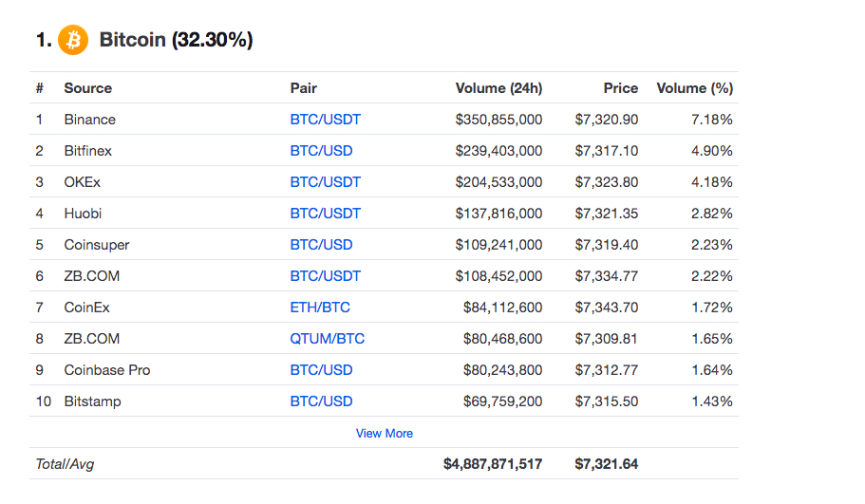
Task: Click the $80,468,600 volume cell
Action: point(502,339)
